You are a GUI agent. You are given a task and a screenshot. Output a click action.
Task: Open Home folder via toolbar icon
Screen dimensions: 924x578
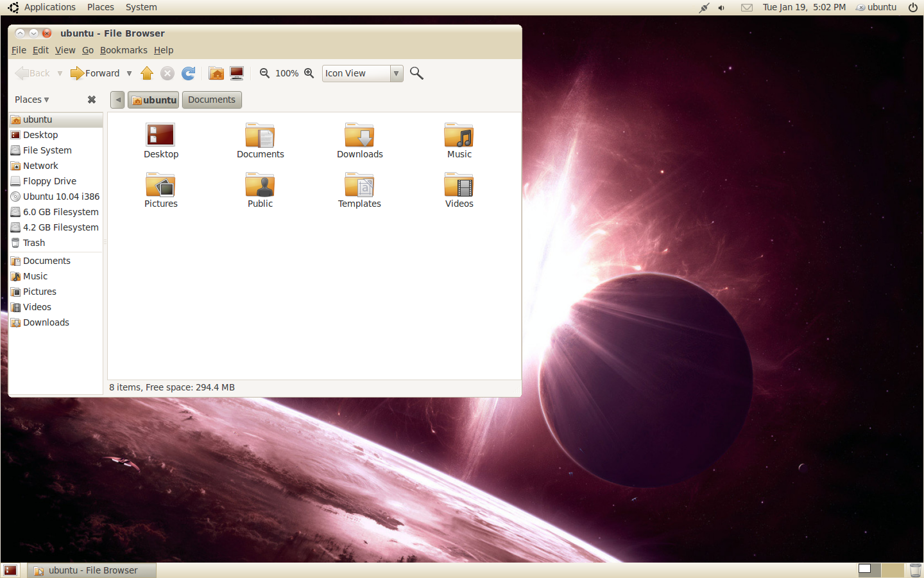tap(216, 73)
